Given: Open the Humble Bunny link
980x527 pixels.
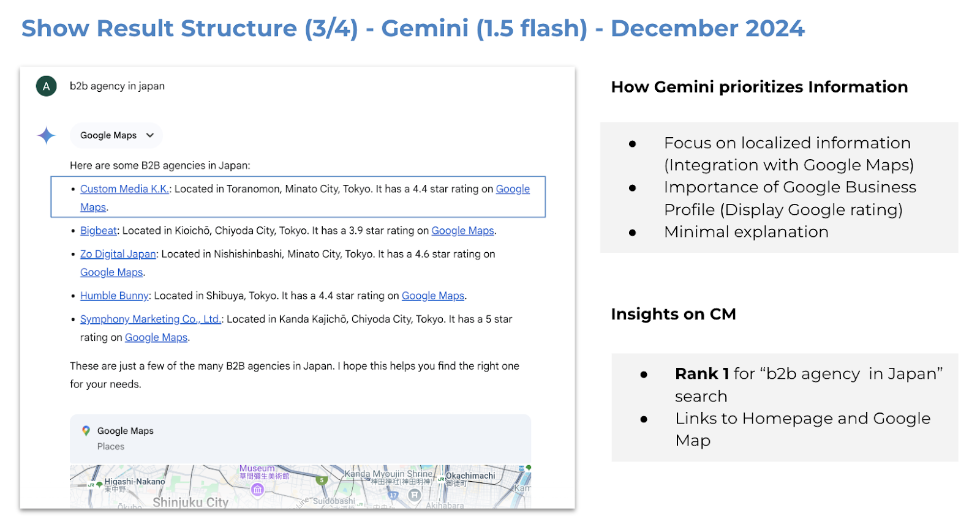Looking at the screenshot, I should [x=115, y=296].
